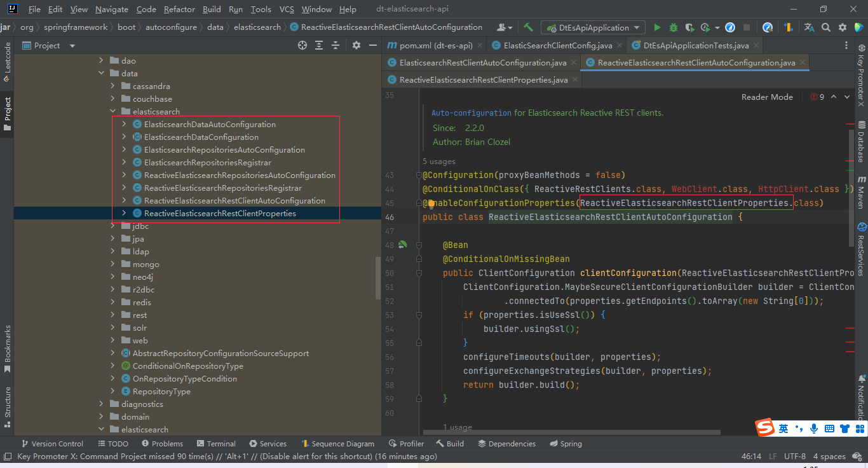Debug the application with the bug icon
Viewport: 868px width, 468px height.
tap(674, 27)
